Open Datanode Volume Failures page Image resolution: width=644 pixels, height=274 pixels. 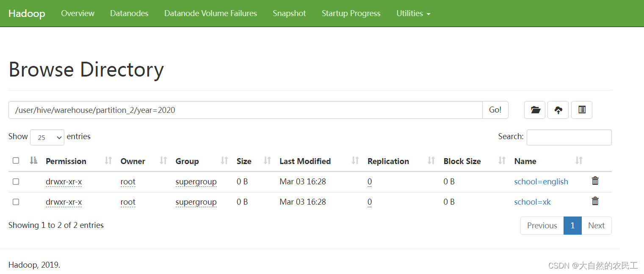tap(210, 14)
